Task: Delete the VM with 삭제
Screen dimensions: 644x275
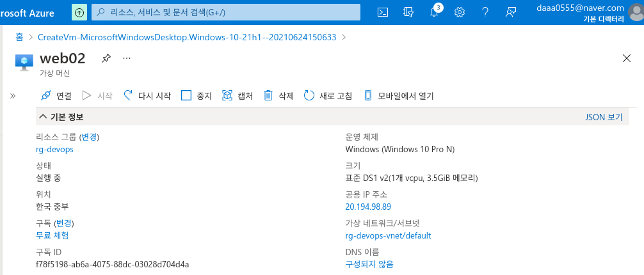Action: pyautogui.click(x=278, y=96)
